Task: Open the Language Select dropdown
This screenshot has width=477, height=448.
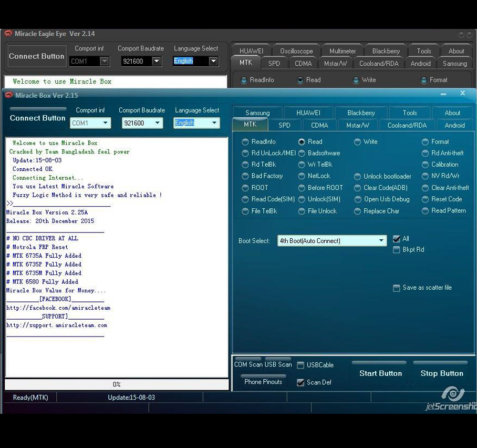Action: click(x=214, y=123)
